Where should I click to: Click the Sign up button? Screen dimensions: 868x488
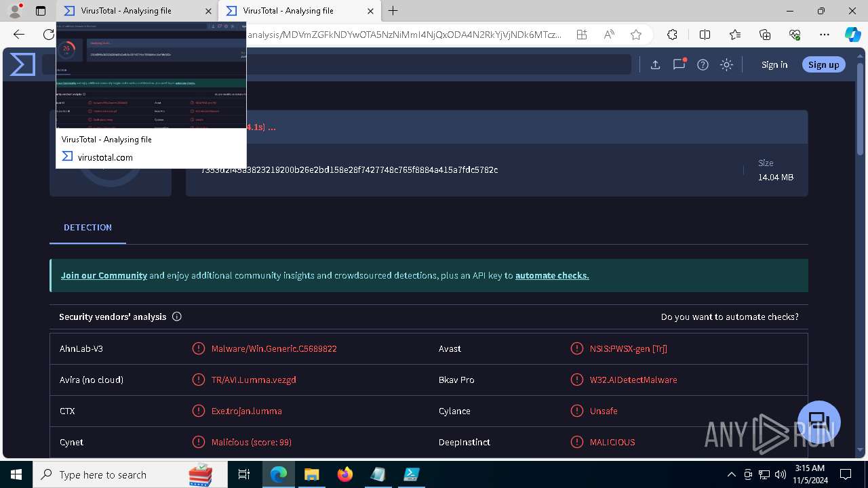pos(823,64)
